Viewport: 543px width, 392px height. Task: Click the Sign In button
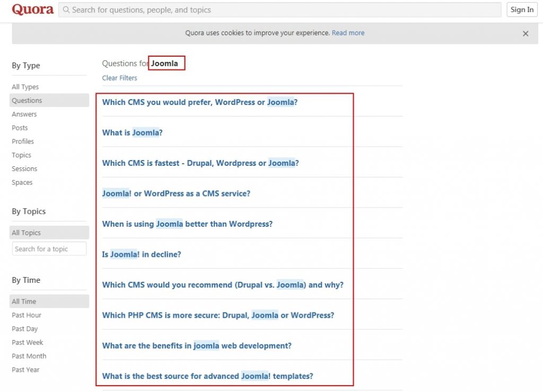click(522, 10)
